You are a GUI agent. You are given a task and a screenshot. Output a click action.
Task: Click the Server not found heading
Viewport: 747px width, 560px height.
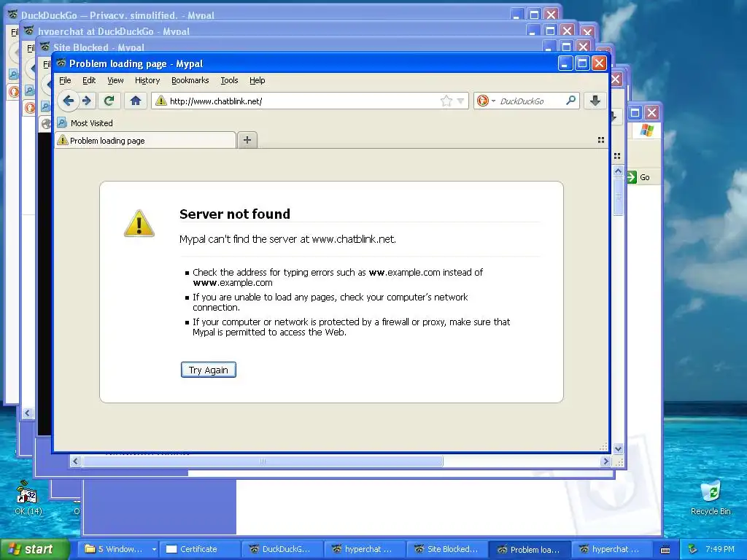pos(234,214)
